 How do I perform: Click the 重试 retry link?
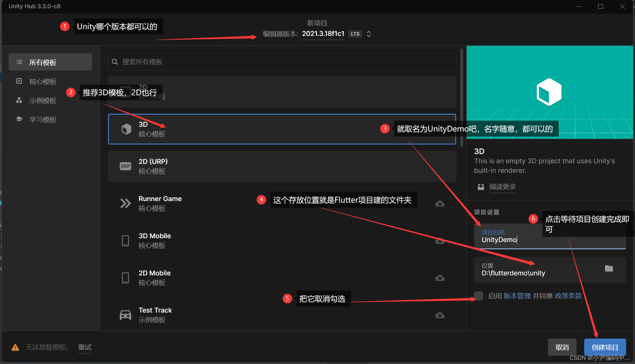click(84, 347)
